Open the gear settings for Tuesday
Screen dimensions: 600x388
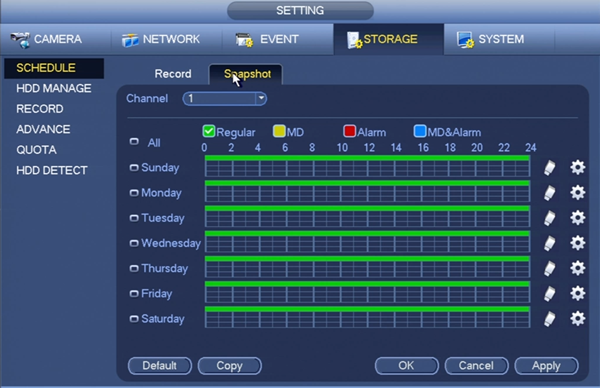(577, 218)
